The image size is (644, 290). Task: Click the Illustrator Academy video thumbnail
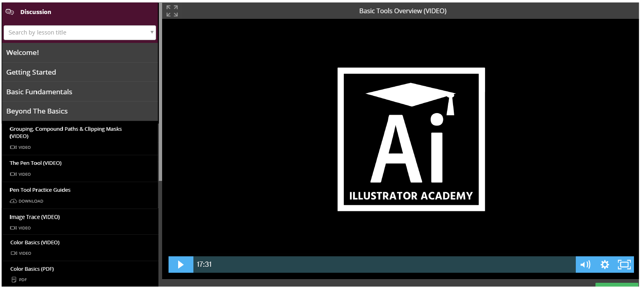[x=411, y=139]
